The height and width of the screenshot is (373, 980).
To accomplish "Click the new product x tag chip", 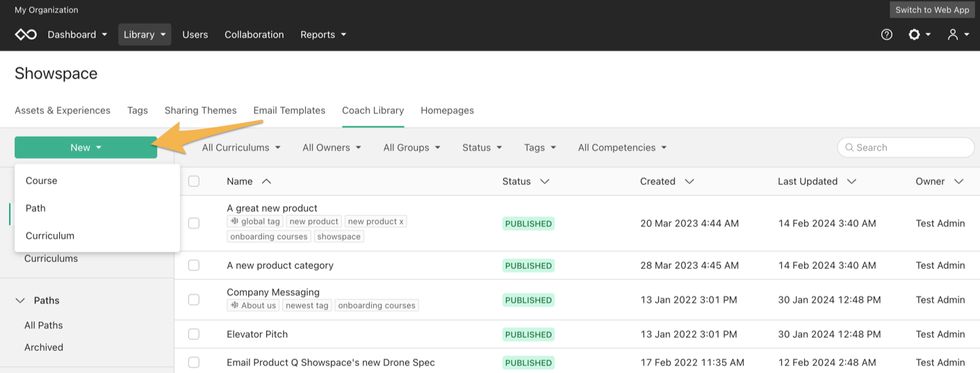I will click(376, 222).
